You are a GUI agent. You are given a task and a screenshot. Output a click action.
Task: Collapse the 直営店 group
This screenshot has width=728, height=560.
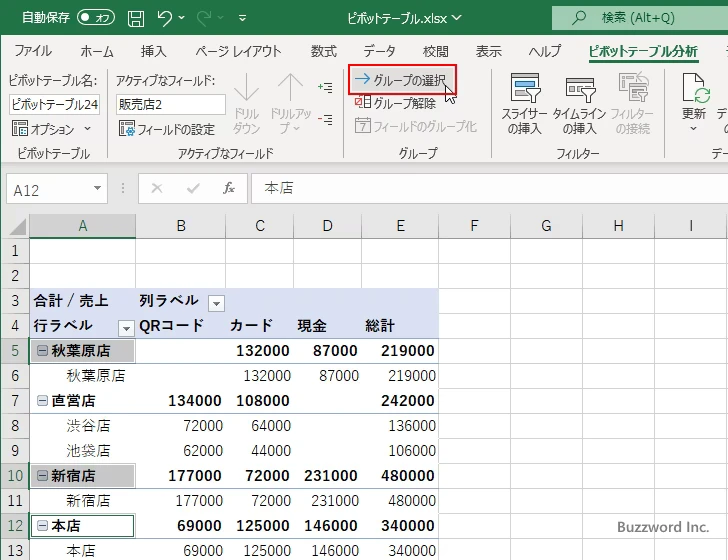42,400
